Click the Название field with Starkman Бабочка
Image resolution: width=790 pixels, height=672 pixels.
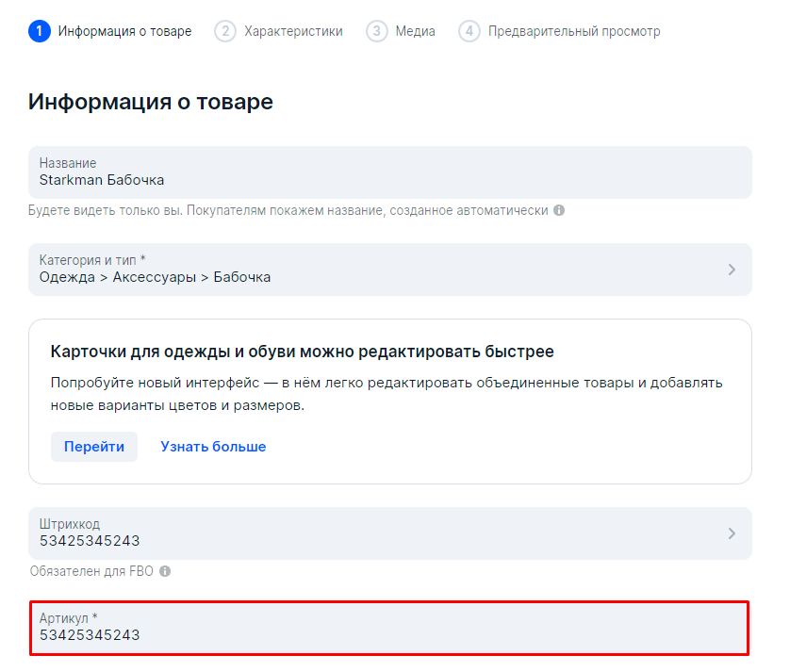[x=390, y=172]
